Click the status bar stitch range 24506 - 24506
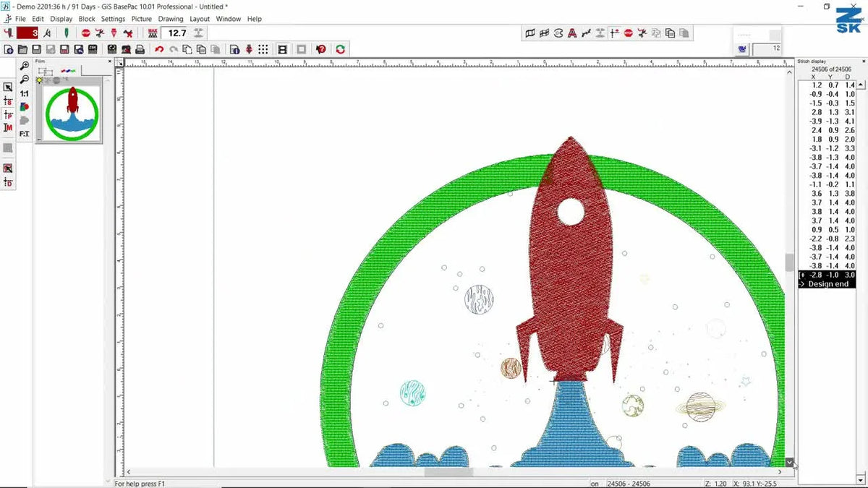 coord(627,484)
